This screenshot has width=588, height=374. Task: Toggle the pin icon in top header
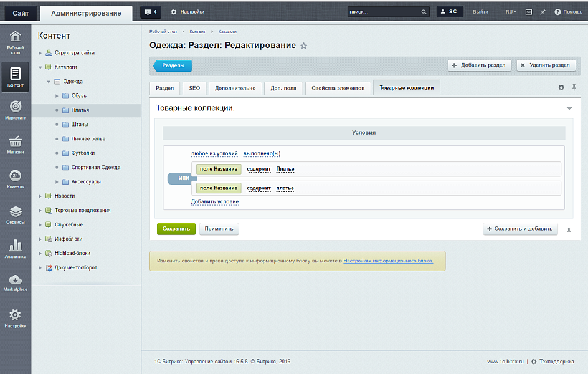click(543, 12)
